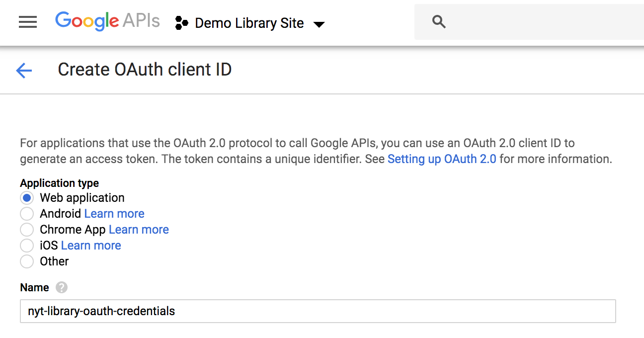The height and width of the screenshot is (338, 644).
Task: Click the Name input with nyt-library-oauth-credentials
Action: point(318,311)
